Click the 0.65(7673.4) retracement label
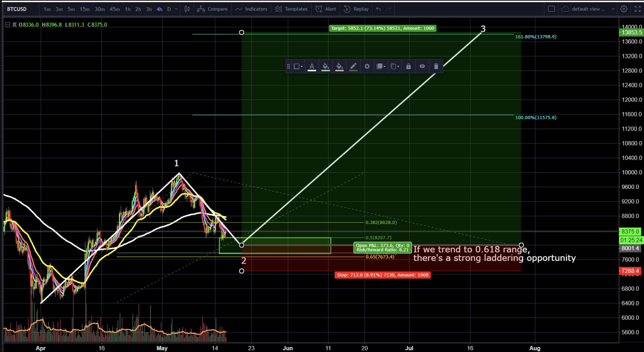The width and height of the screenshot is (644, 352). (380, 257)
